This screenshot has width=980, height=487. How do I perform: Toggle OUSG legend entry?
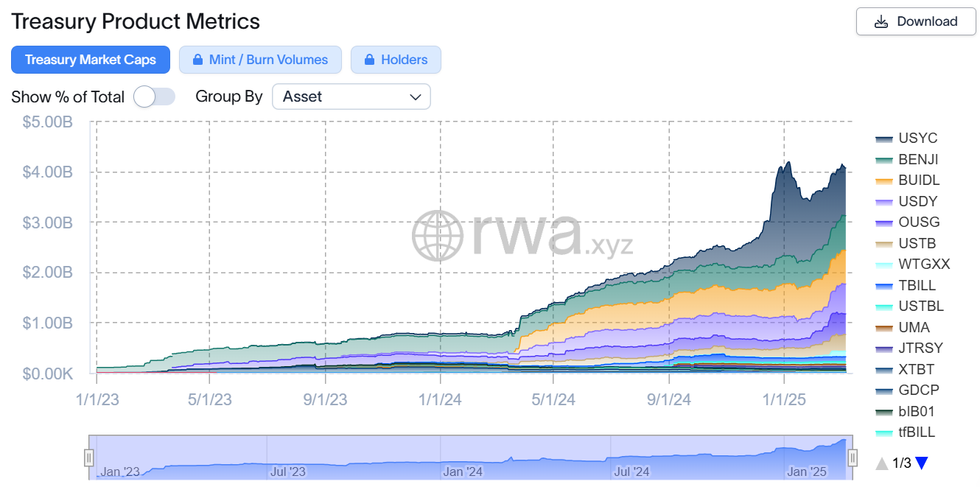[x=919, y=222]
